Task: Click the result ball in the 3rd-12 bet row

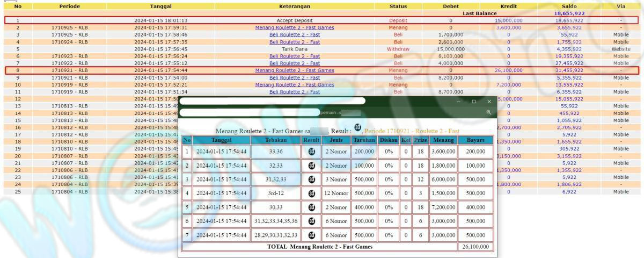Action: pos(311,193)
